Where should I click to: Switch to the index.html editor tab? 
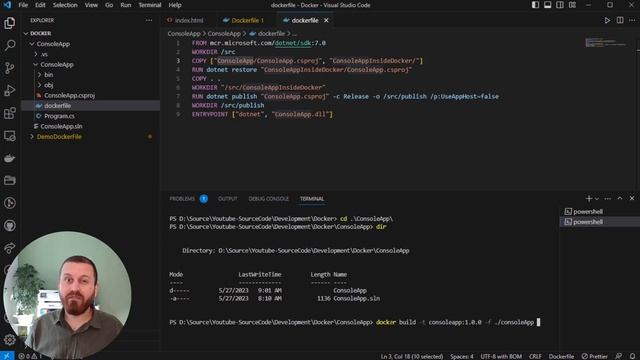click(x=188, y=20)
